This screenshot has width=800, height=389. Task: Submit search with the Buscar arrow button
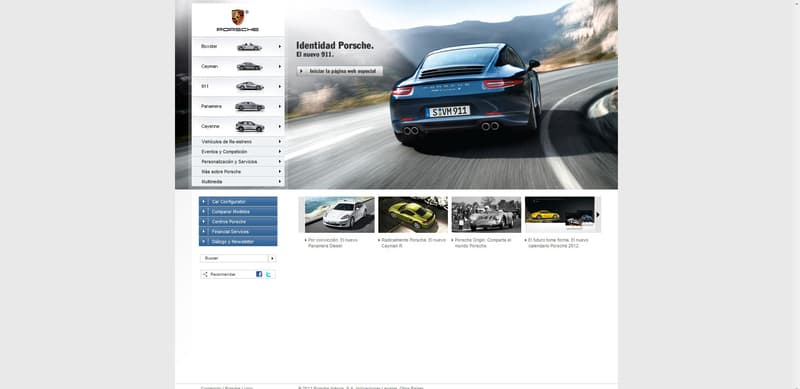[272, 258]
